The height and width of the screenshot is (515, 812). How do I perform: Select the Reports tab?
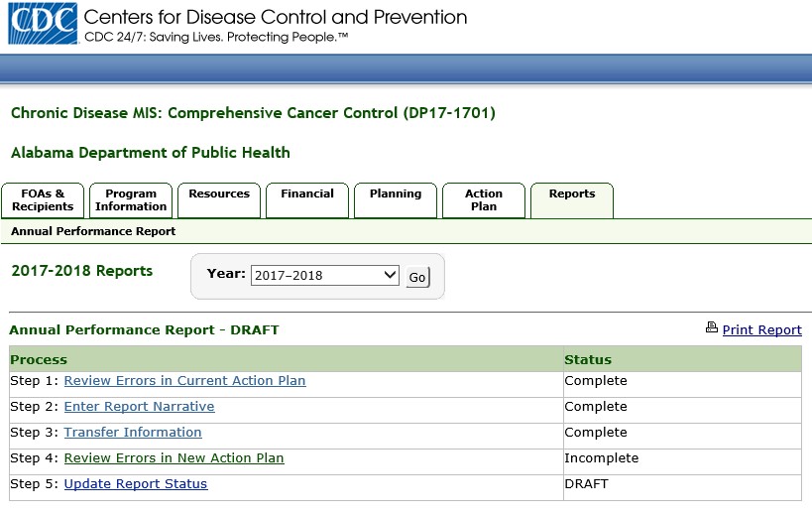click(572, 194)
